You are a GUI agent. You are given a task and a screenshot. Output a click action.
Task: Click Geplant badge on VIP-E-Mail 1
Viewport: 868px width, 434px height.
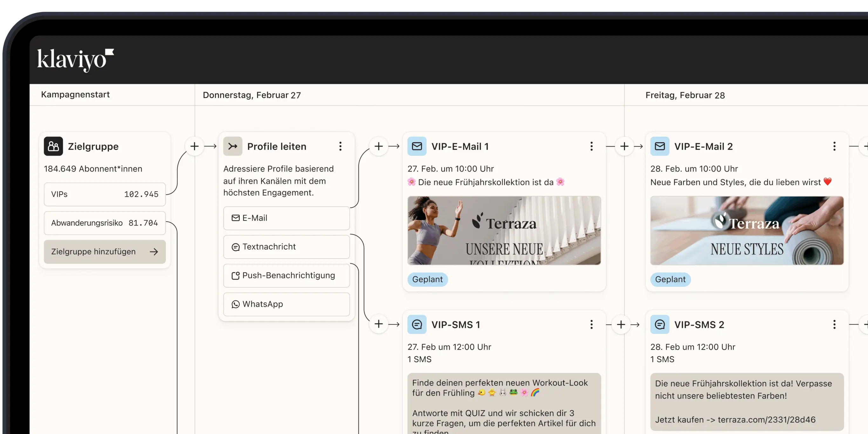(428, 279)
